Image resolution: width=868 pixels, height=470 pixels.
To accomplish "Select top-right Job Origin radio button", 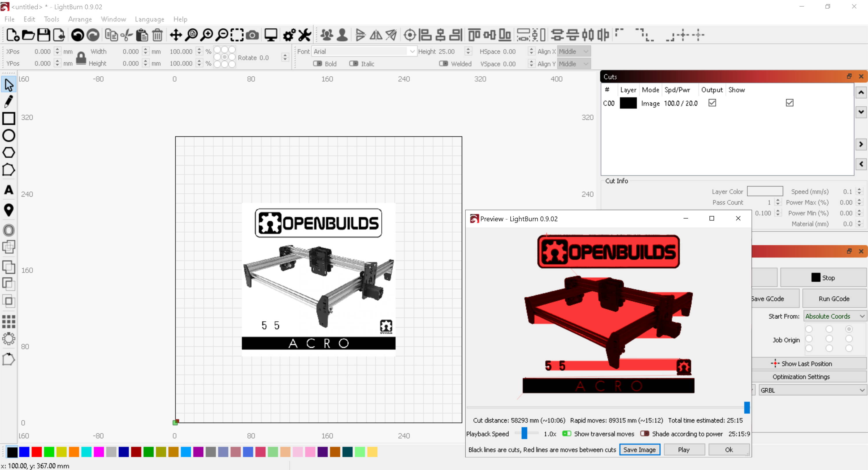I will point(849,329).
